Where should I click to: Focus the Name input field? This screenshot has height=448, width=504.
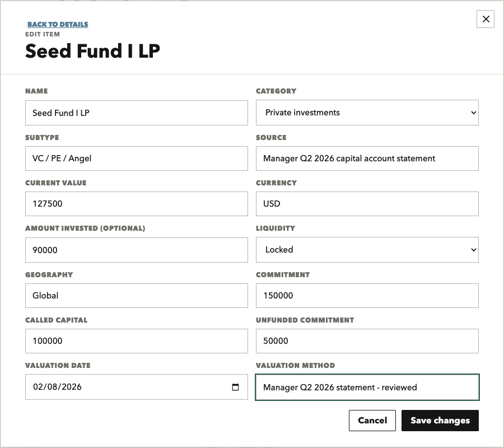point(137,113)
